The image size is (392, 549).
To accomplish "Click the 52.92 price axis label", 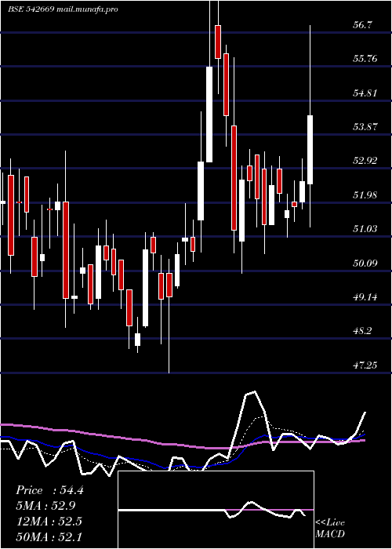I will click(365, 161).
